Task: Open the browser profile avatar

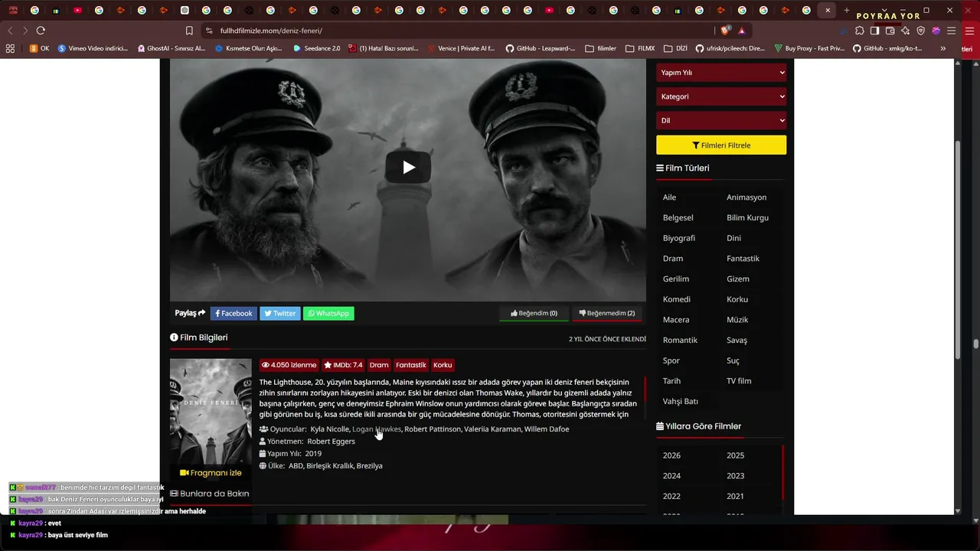Action: pyautogui.click(x=936, y=31)
